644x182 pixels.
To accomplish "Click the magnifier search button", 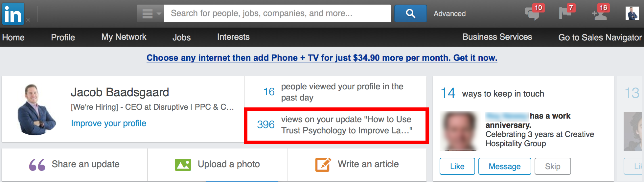I will [411, 13].
